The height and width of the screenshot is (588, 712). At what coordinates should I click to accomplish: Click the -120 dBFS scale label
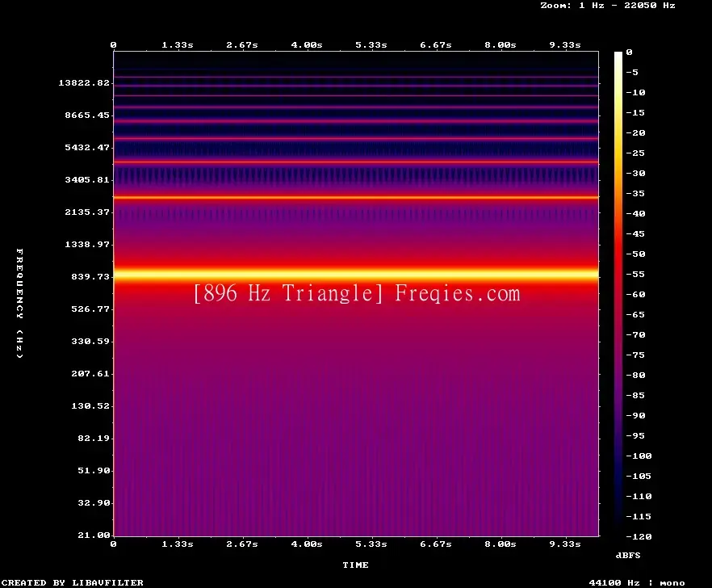[639, 536]
